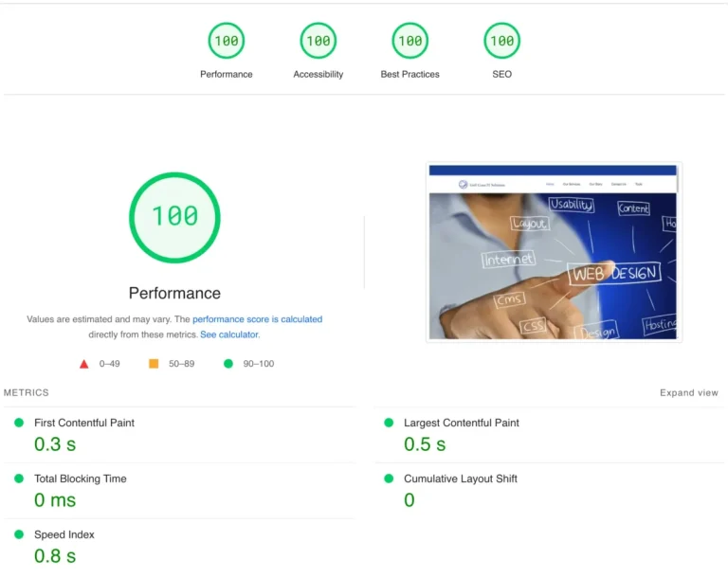Click the 0.8 s Speed Index value
The height and width of the screenshot is (578, 728).
pyautogui.click(x=55, y=556)
